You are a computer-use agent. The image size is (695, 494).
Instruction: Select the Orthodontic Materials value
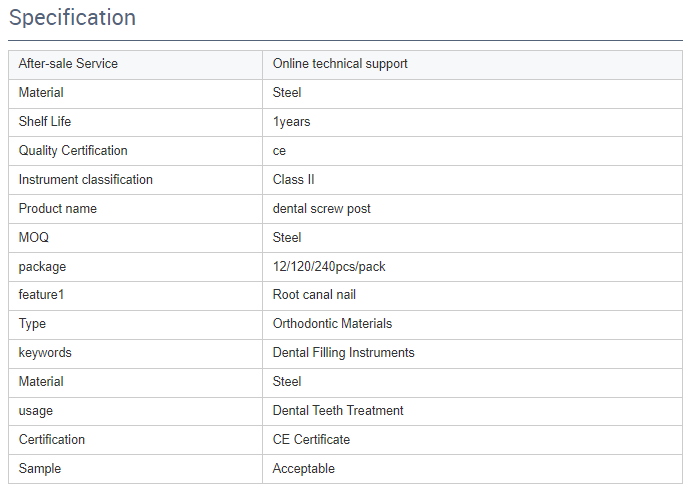332,323
